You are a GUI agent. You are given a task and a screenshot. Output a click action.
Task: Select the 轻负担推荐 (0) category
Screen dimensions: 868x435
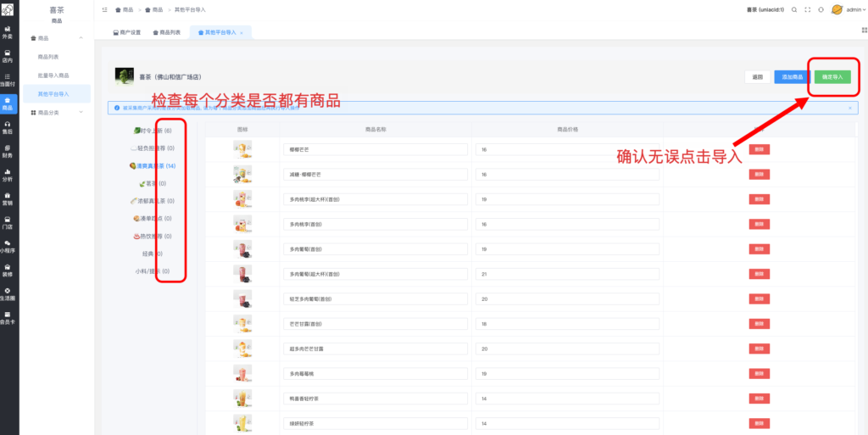coord(153,148)
